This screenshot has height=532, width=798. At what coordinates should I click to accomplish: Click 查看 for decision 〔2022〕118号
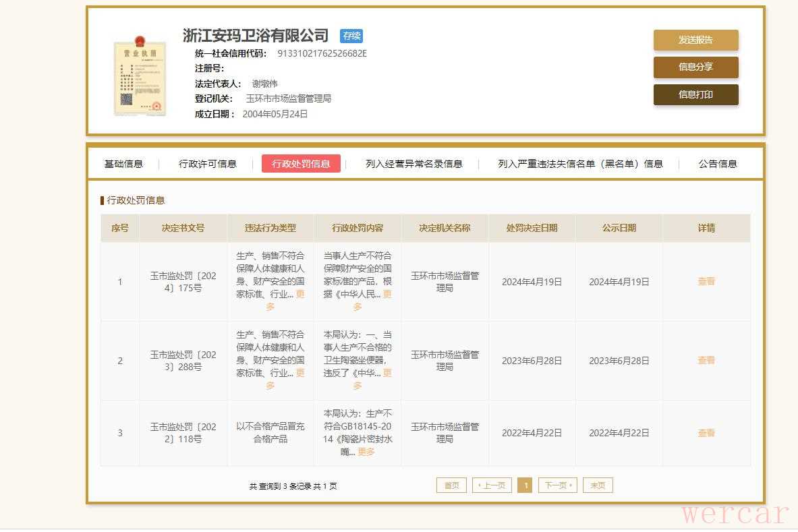706,433
